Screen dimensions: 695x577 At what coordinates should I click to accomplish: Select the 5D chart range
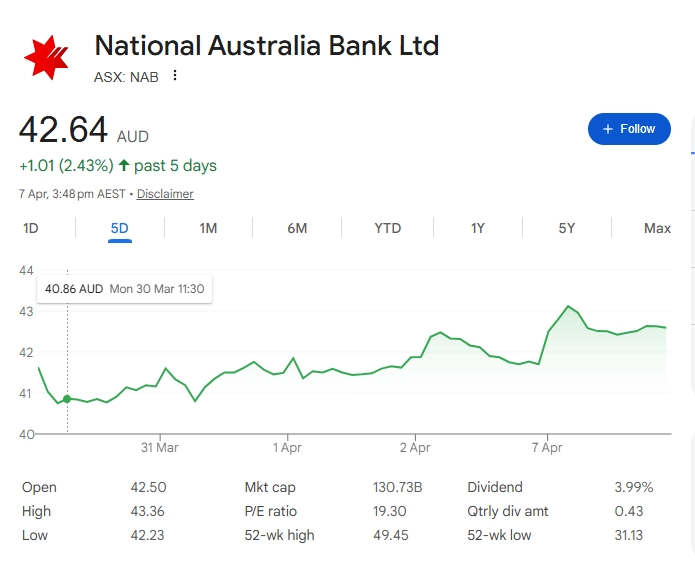tap(120, 228)
